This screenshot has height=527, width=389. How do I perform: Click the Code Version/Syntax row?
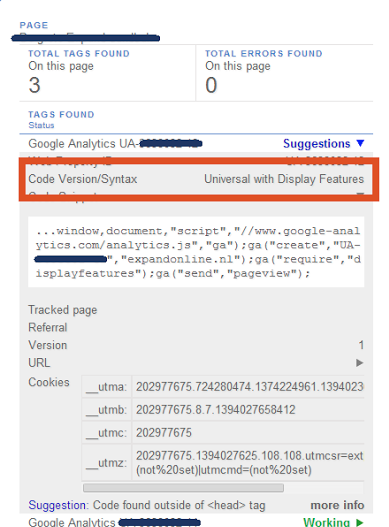point(196,179)
